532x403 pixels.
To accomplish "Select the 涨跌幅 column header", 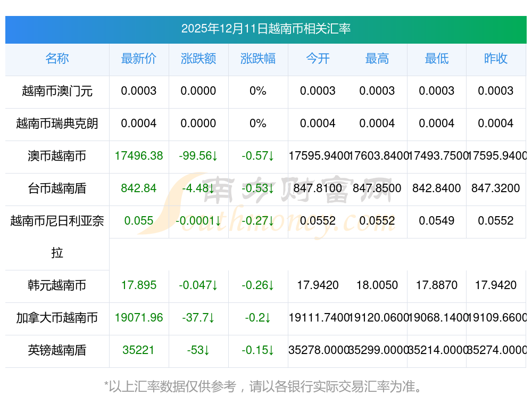I will 258,59.
